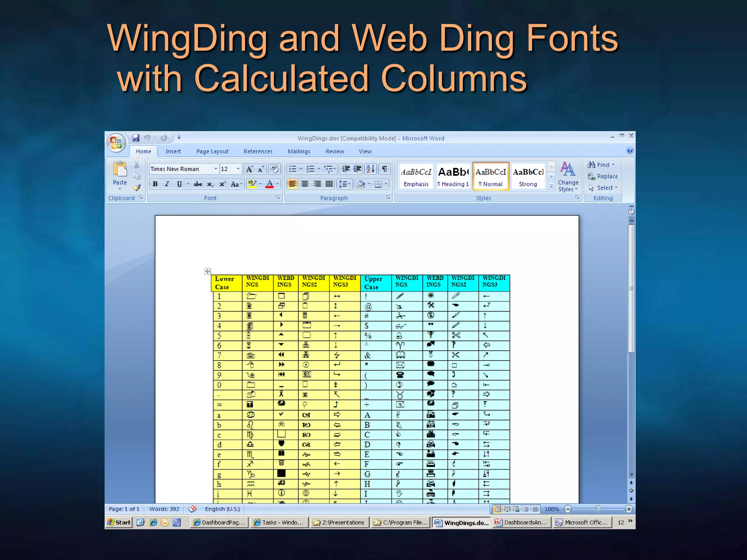Click the Replace button
747x560 pixels.
(x=603, y=176)
